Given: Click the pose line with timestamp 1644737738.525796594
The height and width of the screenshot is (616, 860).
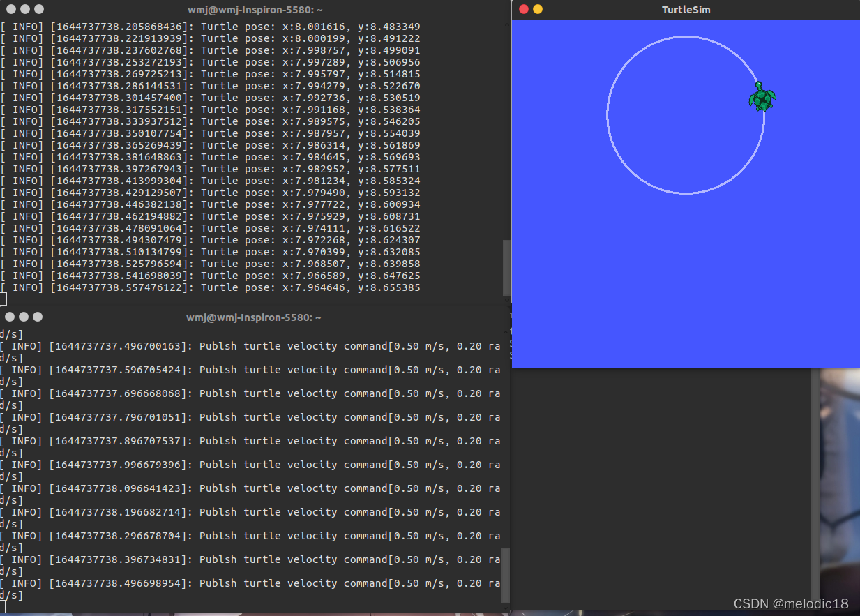Looking at the screenshot, I should (x=210, y=264).
